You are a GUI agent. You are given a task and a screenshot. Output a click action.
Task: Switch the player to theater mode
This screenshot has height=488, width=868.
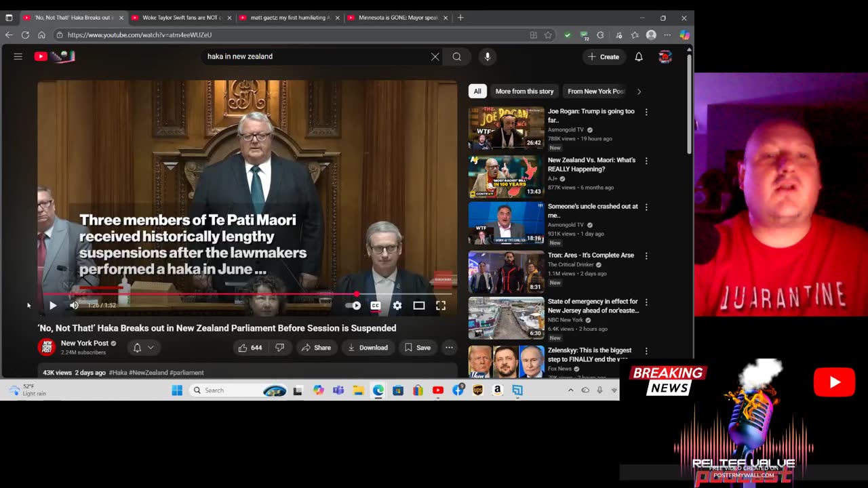(x=419, y=306)
